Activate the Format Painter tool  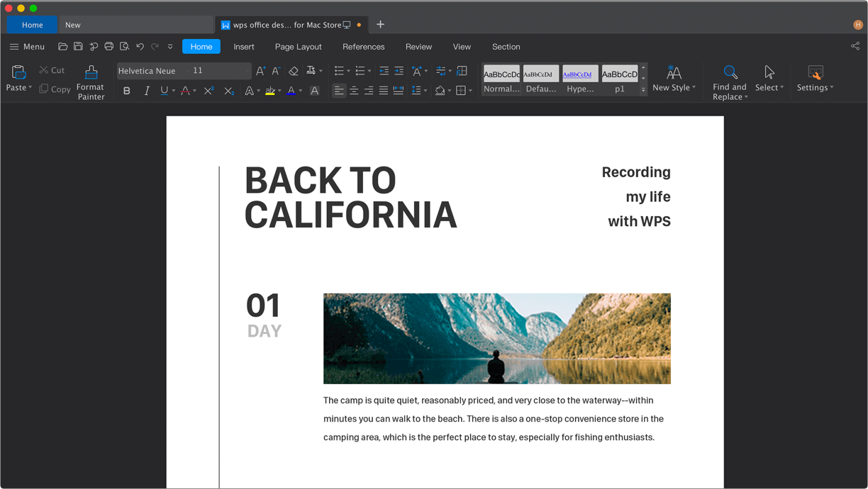(90, 80)
